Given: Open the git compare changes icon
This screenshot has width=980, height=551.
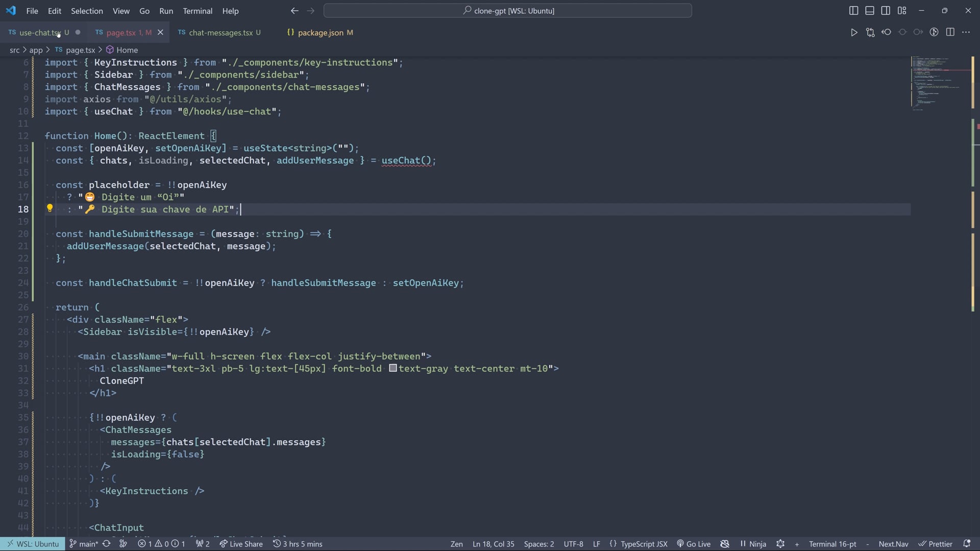Looking at the screenshot, I should click(870, 32).
